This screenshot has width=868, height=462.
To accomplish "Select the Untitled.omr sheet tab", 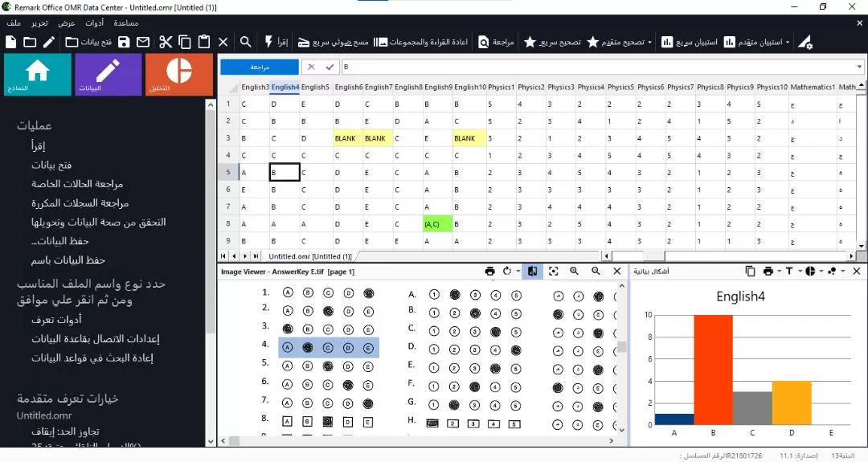I will 309,256.
